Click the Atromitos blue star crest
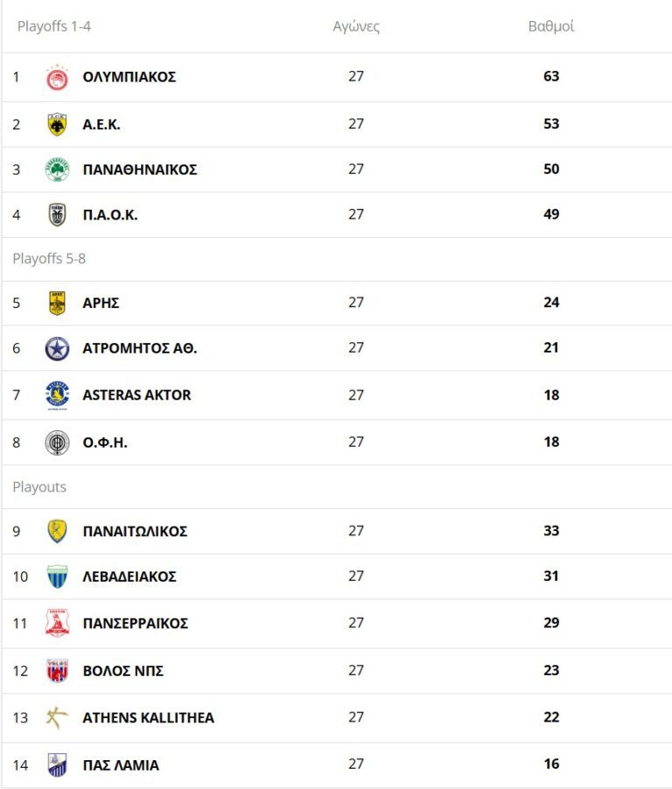Viewport: 672px width, 789px height. pos(57,349)
